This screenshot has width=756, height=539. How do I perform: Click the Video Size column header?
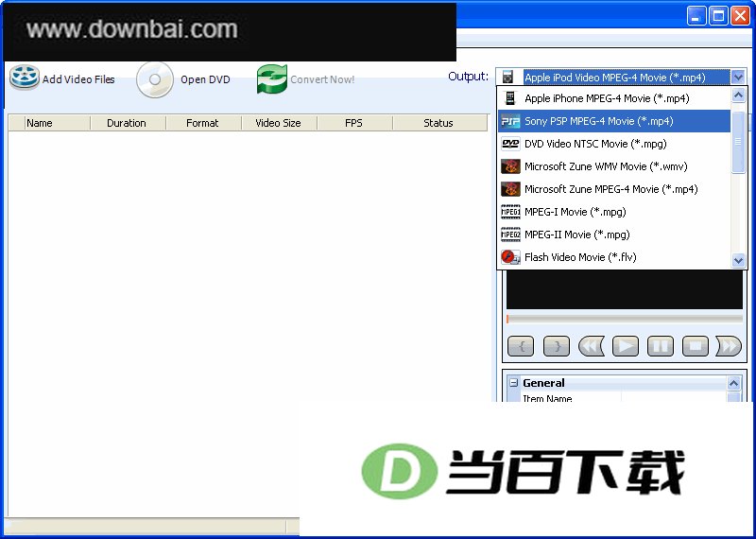click(x=278, y=123)
